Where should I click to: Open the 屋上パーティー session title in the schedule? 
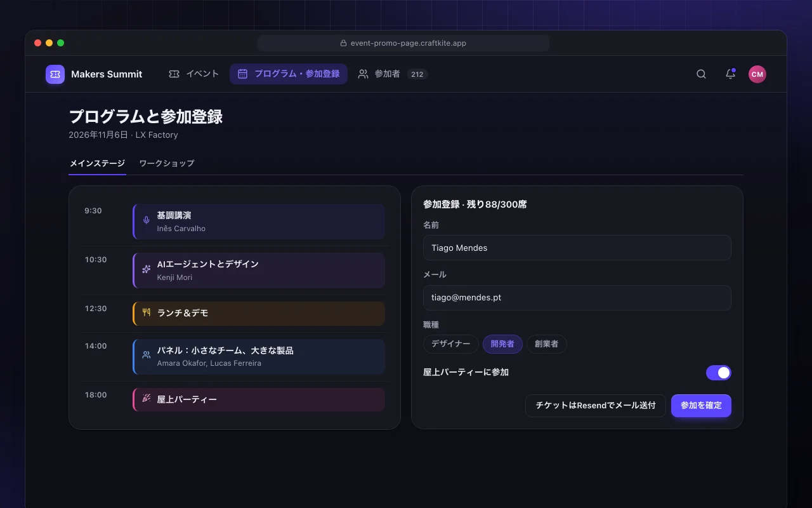coord(187,399)
